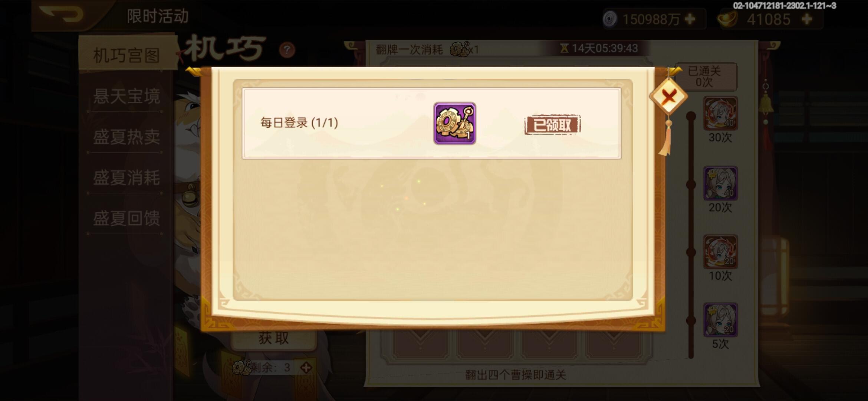868x401 pixels.
Task: Close the daily login reward popup
Action: coord(668,97)
